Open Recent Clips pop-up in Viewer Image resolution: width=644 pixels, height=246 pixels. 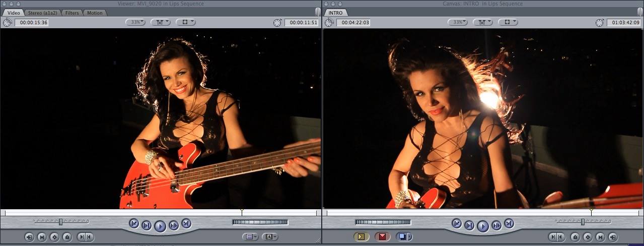pyautogui.click(x=250, y=237)
